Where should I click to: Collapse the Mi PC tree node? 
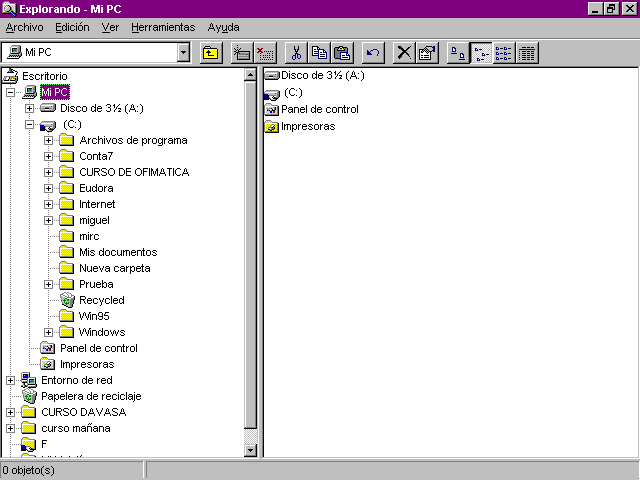tap(10, 92)
